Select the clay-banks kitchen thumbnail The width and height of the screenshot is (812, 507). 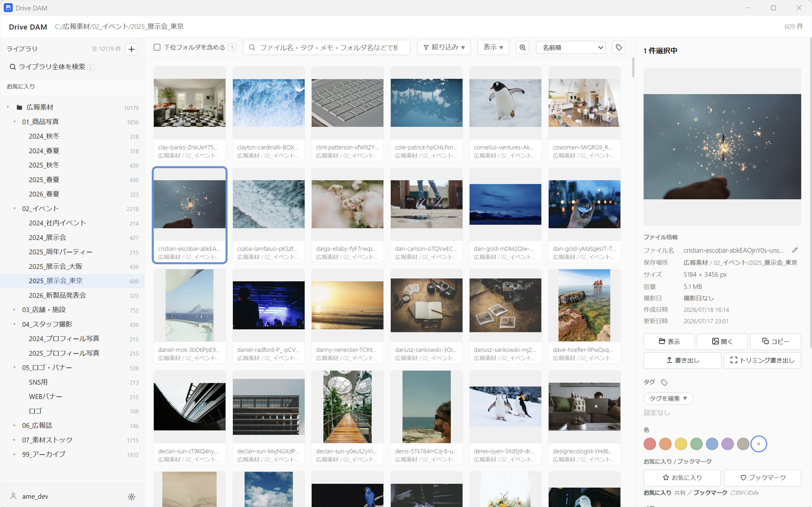189,103
